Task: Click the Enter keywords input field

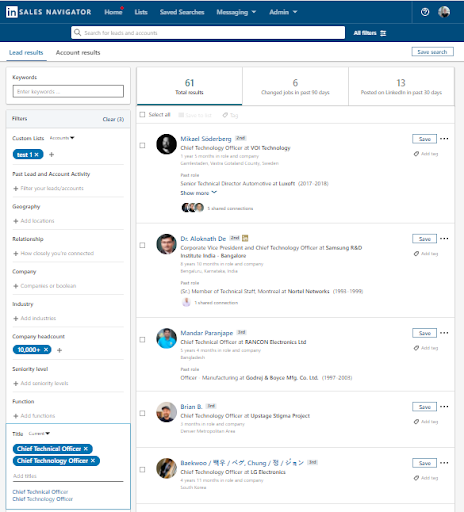Action: [x=68, y=91]
